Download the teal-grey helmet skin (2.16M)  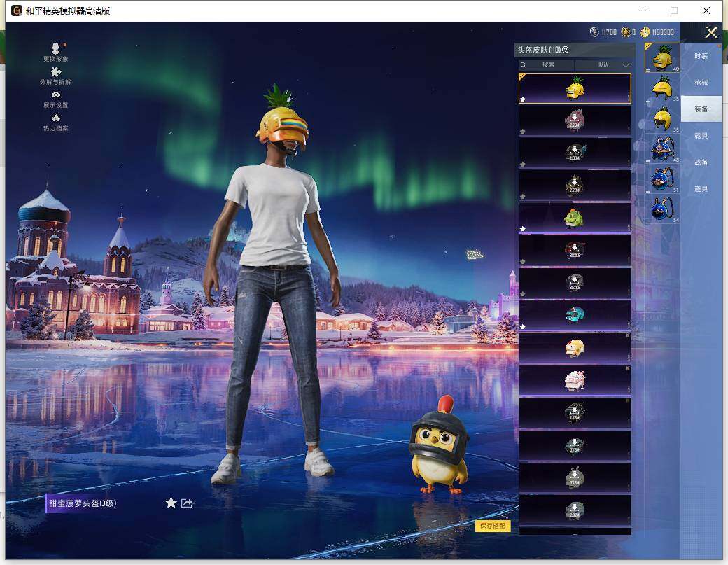575,445
